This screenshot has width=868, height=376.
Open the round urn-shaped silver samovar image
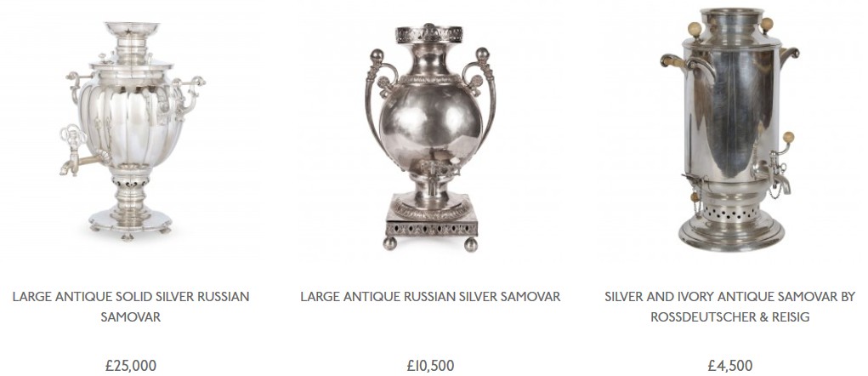(x=430, y=137)
